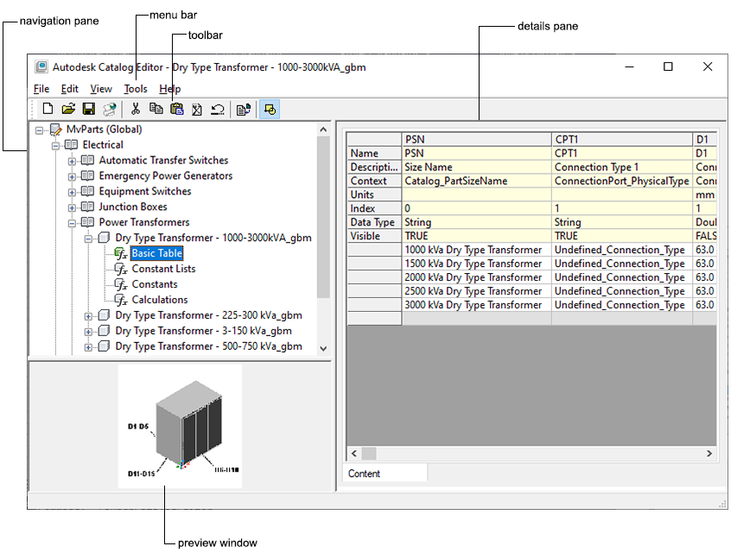Viewport: 756px width, 559px height.
Task: Click the Electrical chapter book icon
Action: point(72,144)
